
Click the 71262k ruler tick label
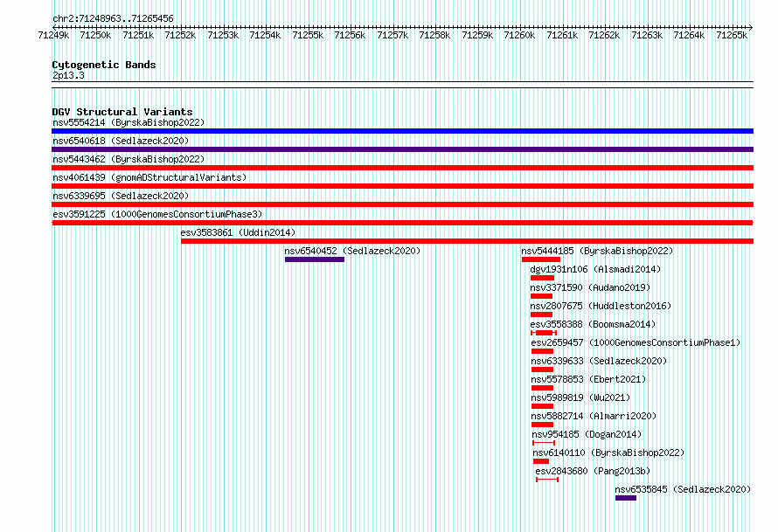[604, 35]
